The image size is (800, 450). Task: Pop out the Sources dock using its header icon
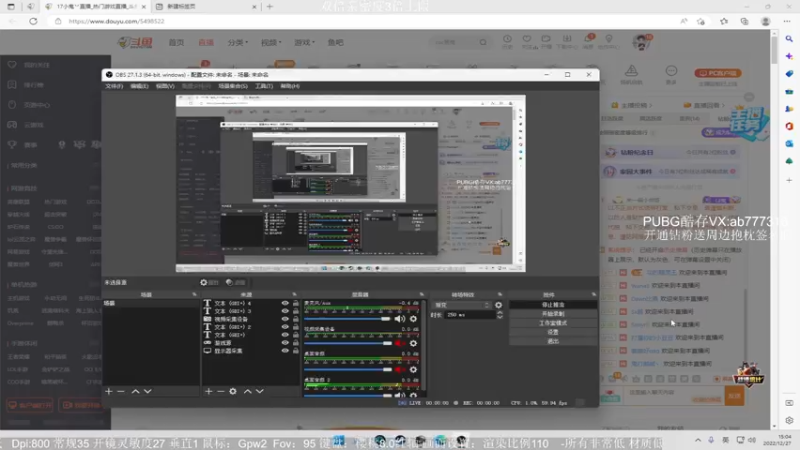294,294
